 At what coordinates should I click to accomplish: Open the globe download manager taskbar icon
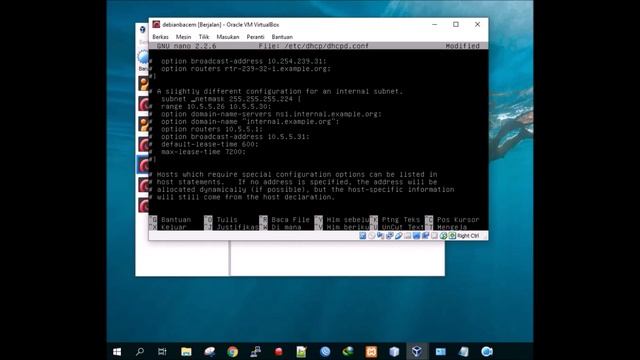point(348,351)
